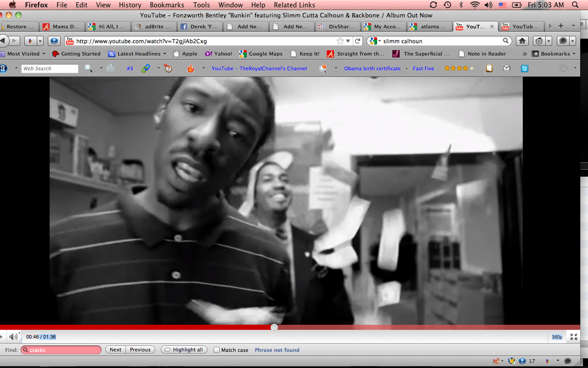Open the History menu
Image resolution: width=588 pixels, height=368 pixels.
130,5
